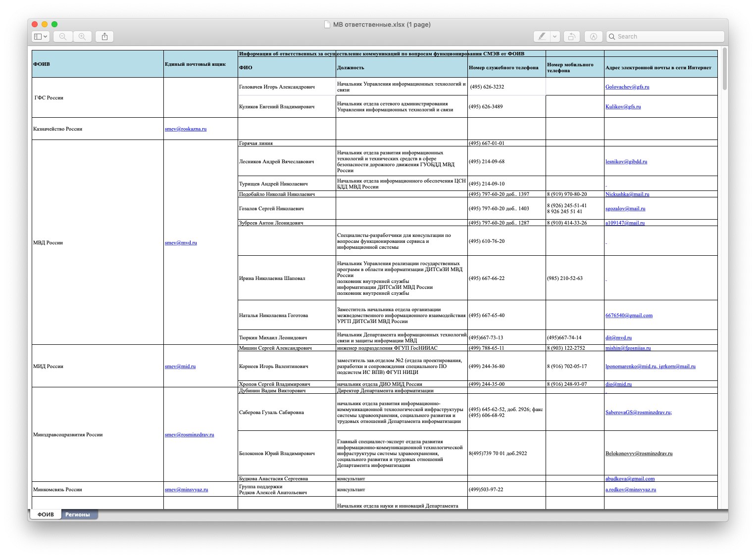Open link dio@mid.ru

coord(618,384)
